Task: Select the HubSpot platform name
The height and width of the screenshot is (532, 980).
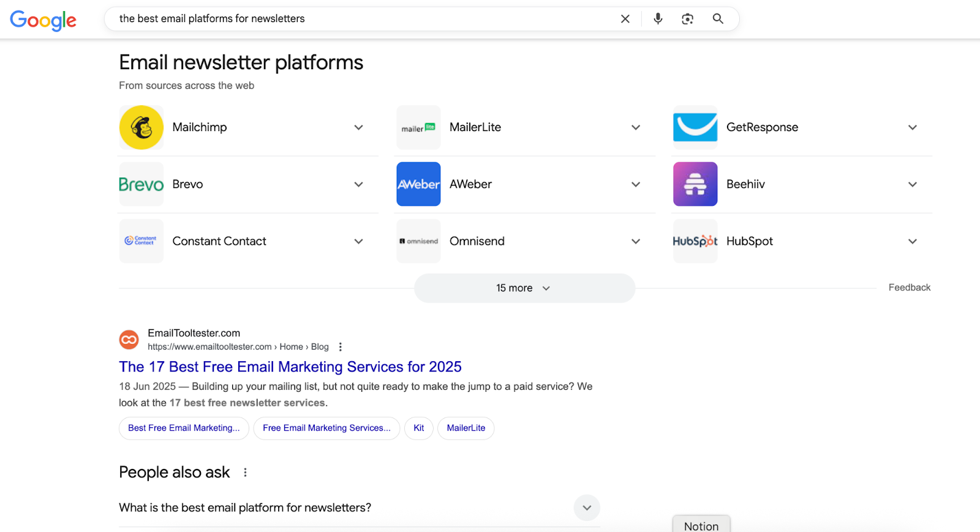Action: (x=750, y=241)
